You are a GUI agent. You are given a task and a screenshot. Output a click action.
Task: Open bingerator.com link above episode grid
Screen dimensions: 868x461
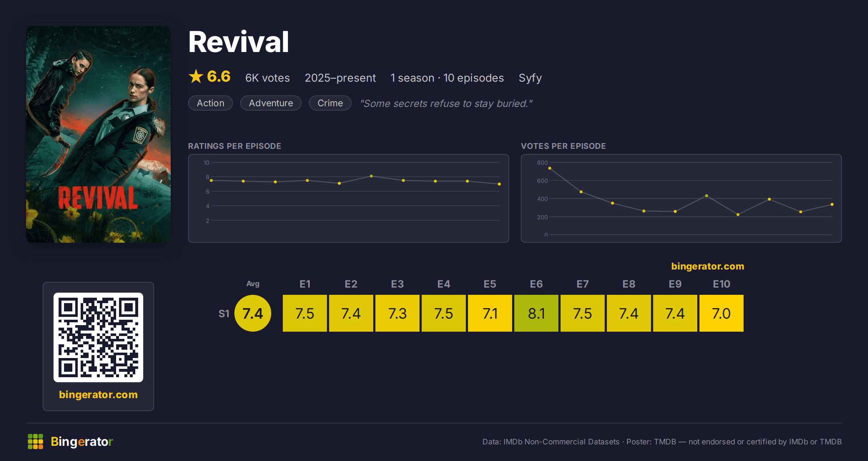(x=708, y=266)
